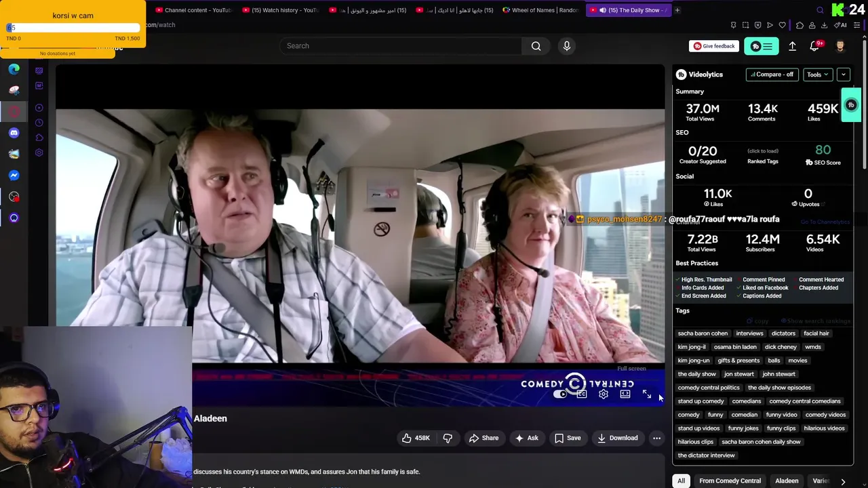This screenshot has width=868, height=488.
Task: Open video player settings gear
Action: tap(604, 394)
